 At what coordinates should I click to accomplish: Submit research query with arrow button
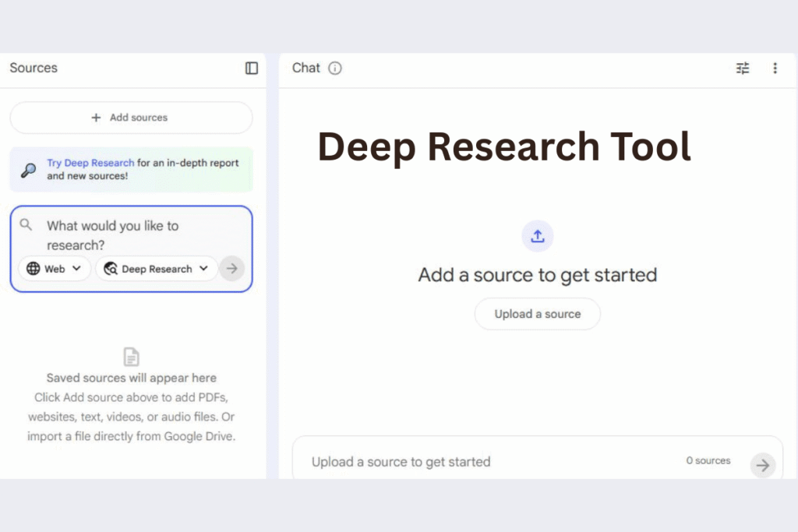pos(232,269)
